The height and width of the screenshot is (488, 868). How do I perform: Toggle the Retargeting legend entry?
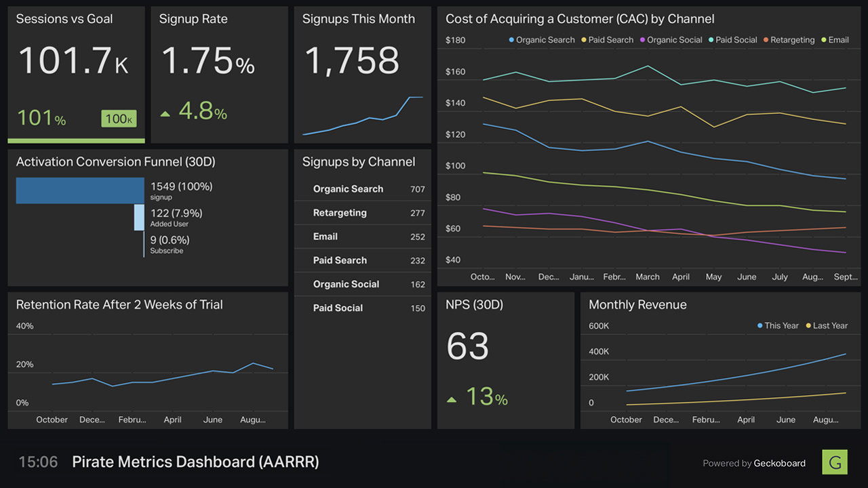(789, 40)
